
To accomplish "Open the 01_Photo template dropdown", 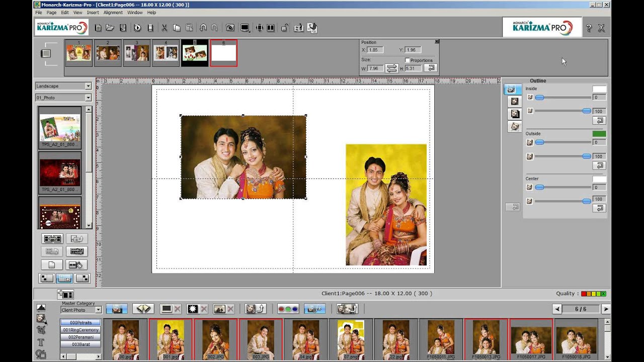I will click(x=63, y=98).
